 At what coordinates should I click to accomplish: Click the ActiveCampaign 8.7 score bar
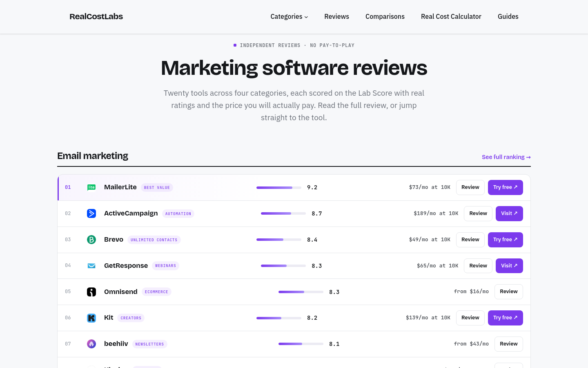coord(283,213)
